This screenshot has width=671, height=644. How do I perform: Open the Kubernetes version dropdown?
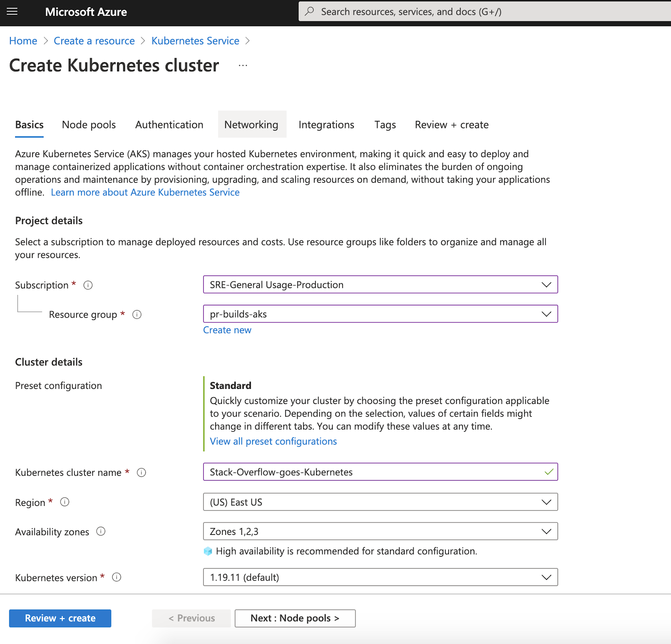[x=380, y=577]
